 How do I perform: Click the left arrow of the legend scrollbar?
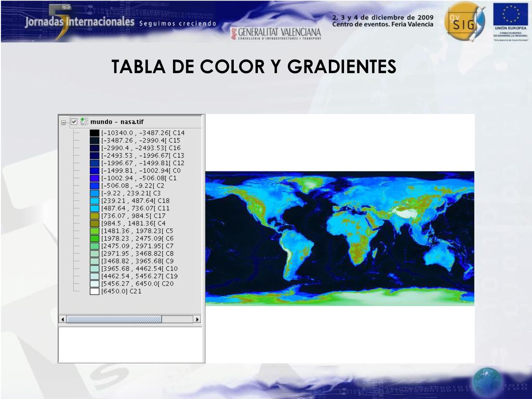[62, 320]
